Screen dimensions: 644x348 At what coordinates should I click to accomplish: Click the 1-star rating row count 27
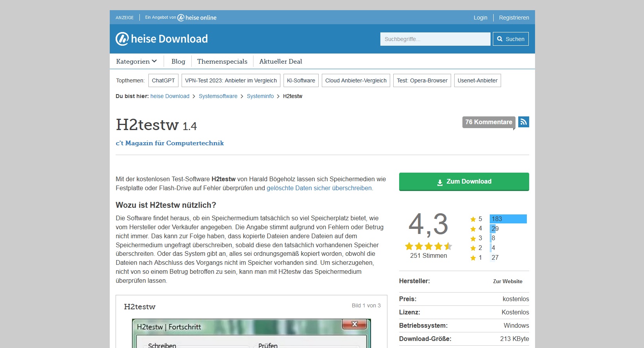(x=495, y=257)
